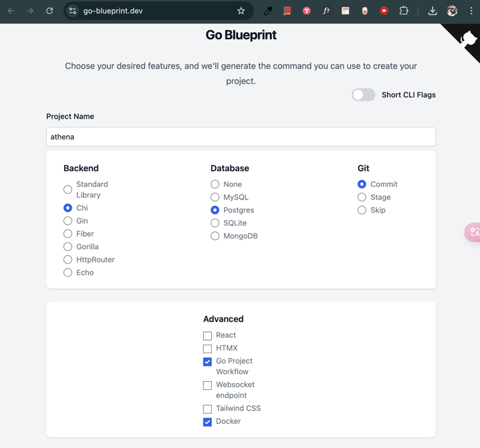Open the browser downloads panel

[x=432, y=11]
